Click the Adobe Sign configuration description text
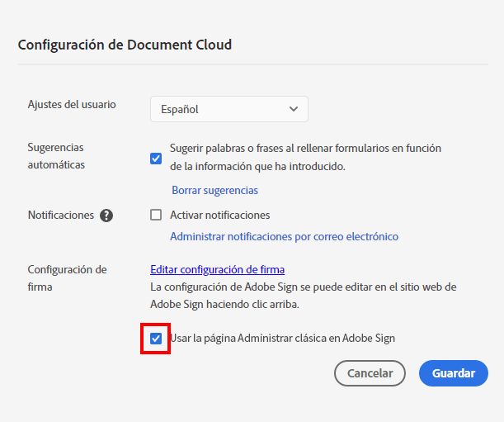Viewport: 504px width, 422px height. [303, 296]
